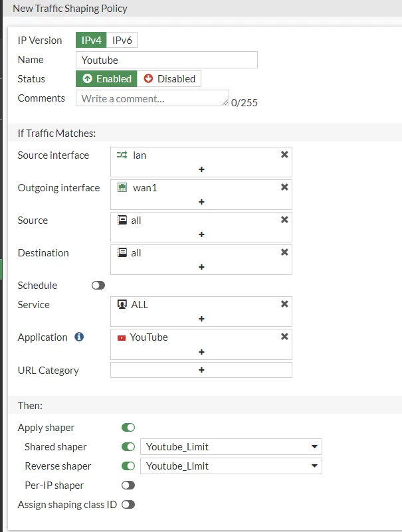
Task: Select IPv4 as IP version
Action: click(91, 40)
